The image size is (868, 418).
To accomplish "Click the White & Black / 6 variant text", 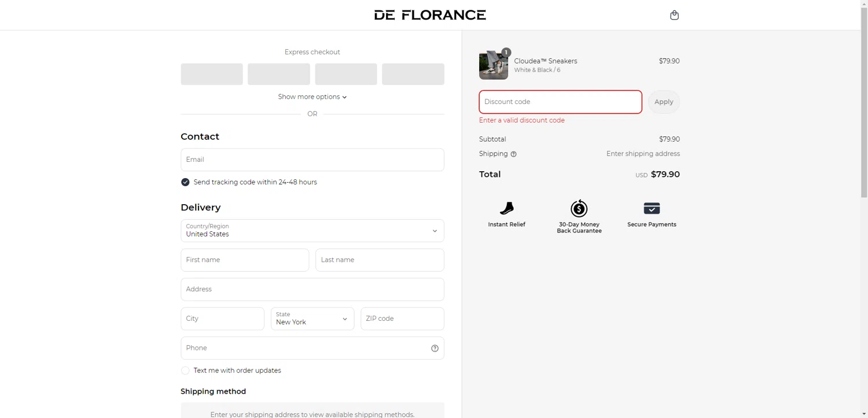I will coord(537,70).
